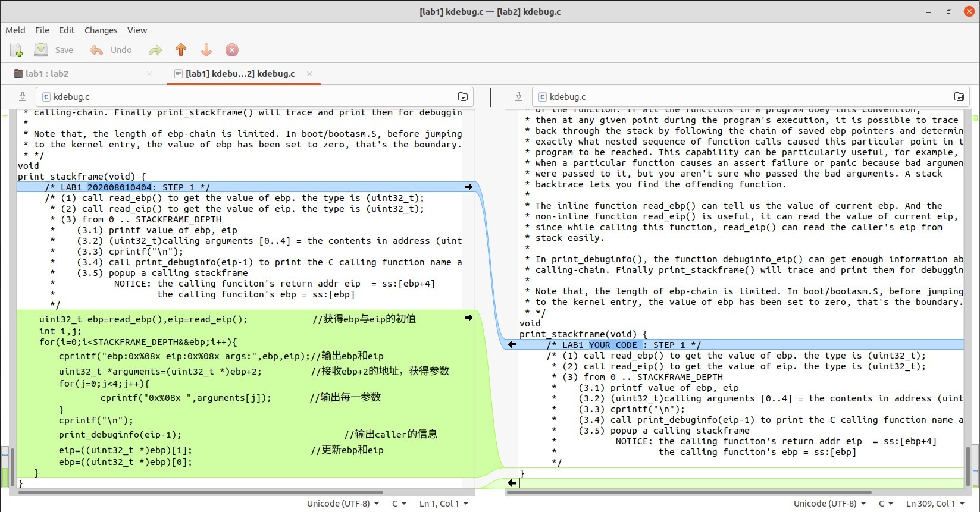The image size is (980, 512).
Task: Open the View menu
Action: tap(137, 30)
